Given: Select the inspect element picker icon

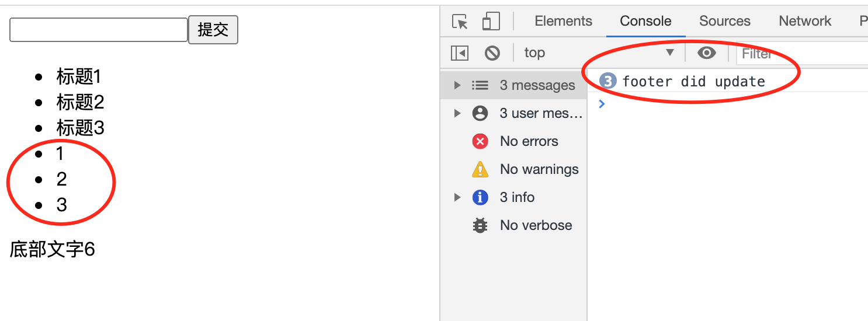Looking at the screenshot, I should point(460,22).
